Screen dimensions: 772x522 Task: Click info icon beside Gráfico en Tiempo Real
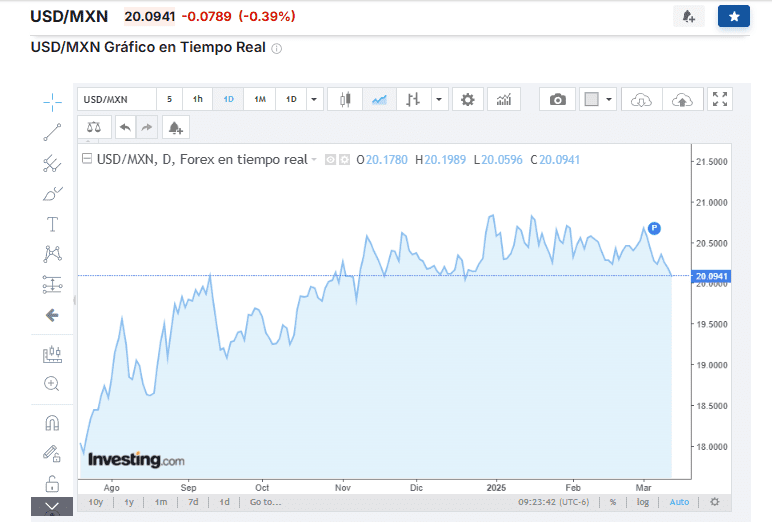coord(277,48)
